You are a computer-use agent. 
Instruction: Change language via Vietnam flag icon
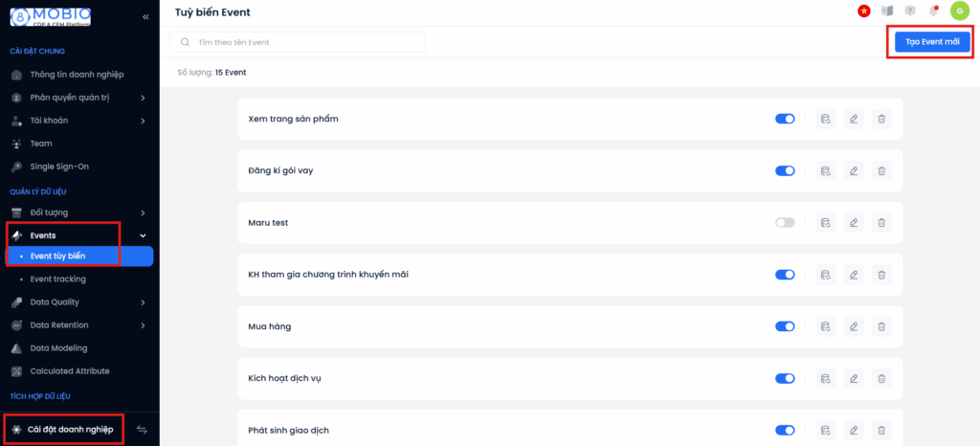pyautogui.click(x=864, y=11)
